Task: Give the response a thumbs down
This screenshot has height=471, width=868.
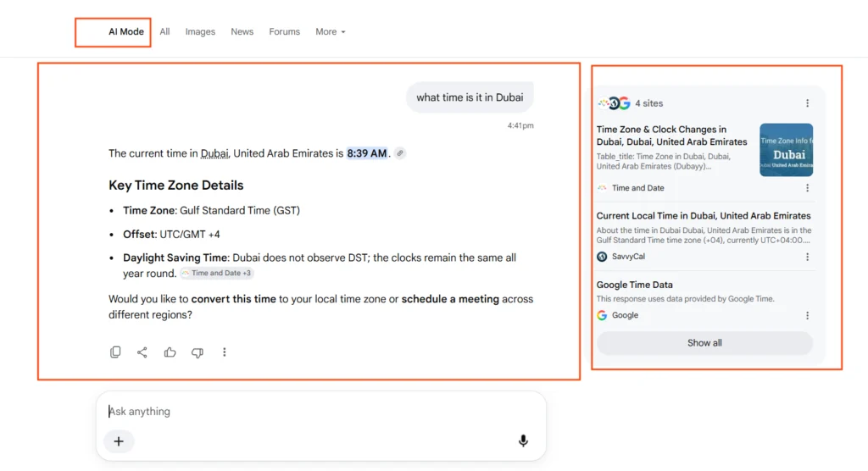Action: point(197,352)
